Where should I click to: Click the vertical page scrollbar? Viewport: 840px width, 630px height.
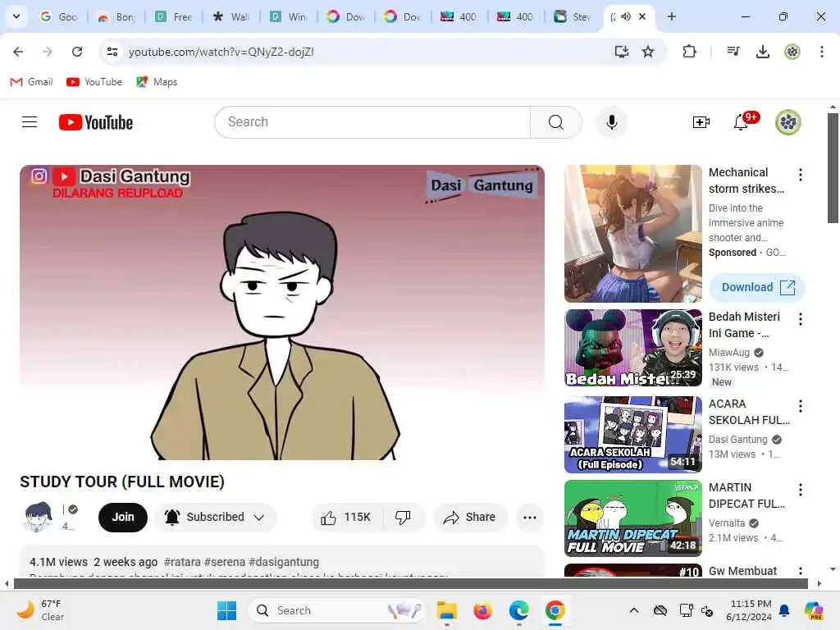[x=833, y=168]
